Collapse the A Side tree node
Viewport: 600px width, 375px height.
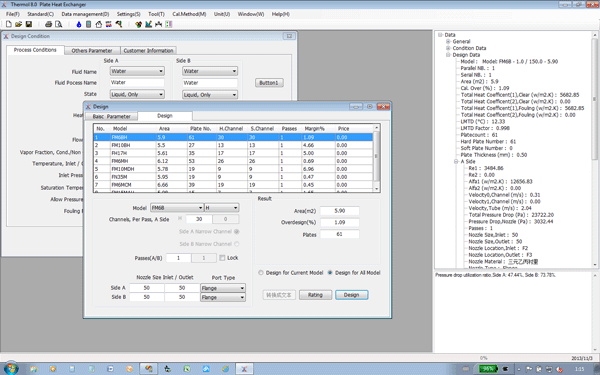(456, 161)
